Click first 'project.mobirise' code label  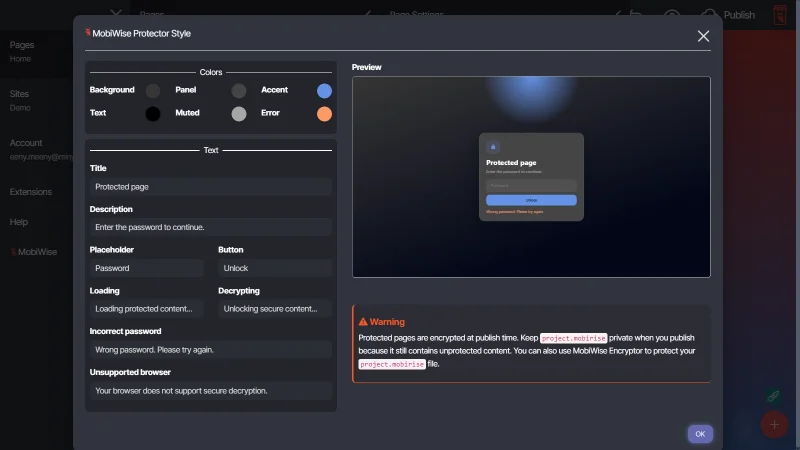point(573,338)
